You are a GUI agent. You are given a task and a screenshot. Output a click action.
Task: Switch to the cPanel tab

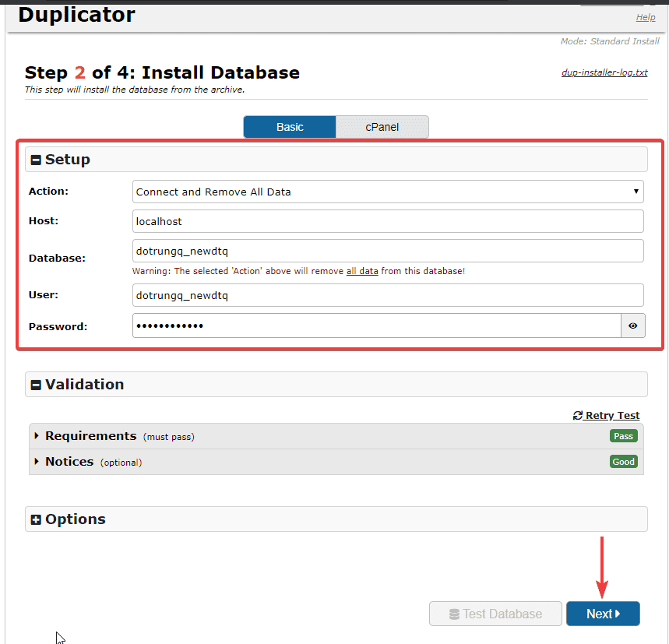pyautogui.click(x=382, y=126)
